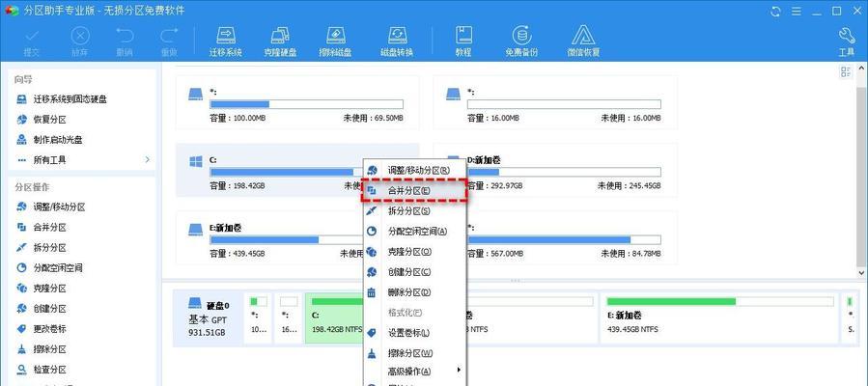
Task: Choose 调整/移动分区(R) in the context menu
Action: point(414,170)
